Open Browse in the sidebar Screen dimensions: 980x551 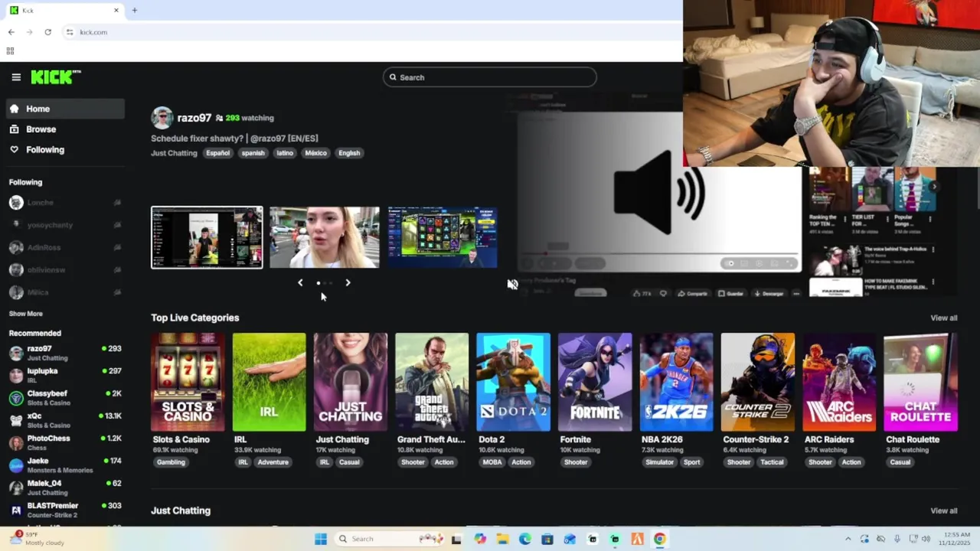(x=65, y=129)
